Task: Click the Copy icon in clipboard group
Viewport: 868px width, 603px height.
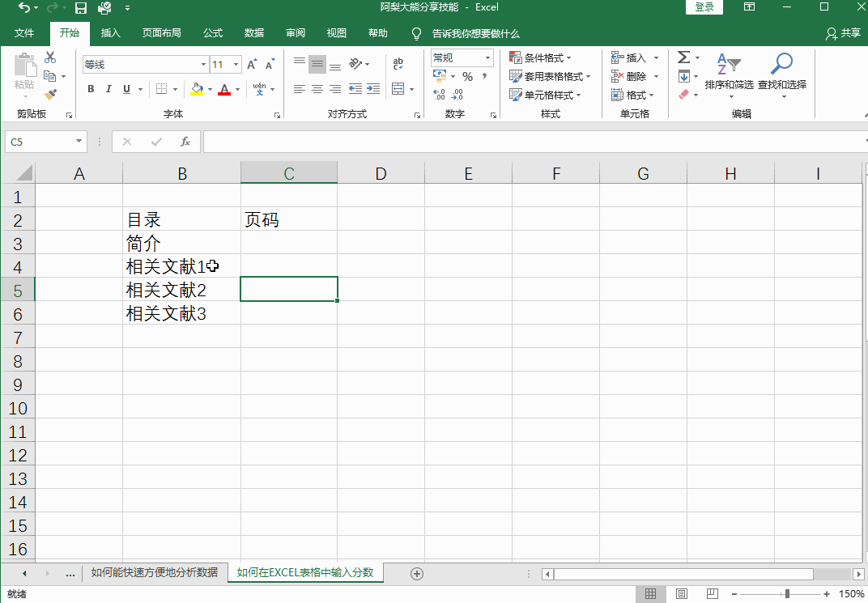Action: 50,76
